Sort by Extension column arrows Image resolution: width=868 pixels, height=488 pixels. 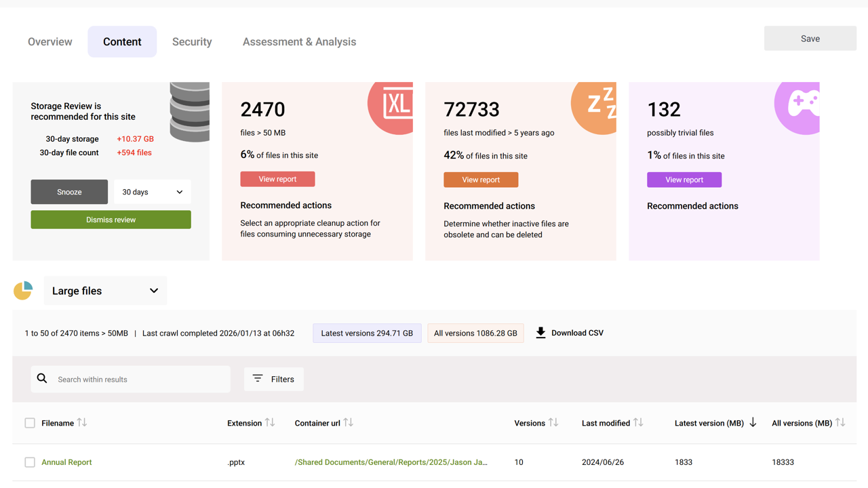(x=270, y=423)
